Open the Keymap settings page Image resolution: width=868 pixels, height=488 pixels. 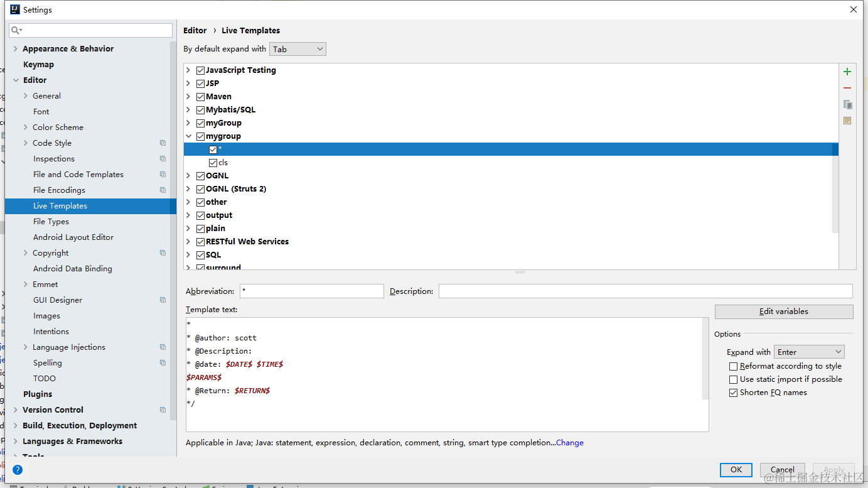point(38,65)
